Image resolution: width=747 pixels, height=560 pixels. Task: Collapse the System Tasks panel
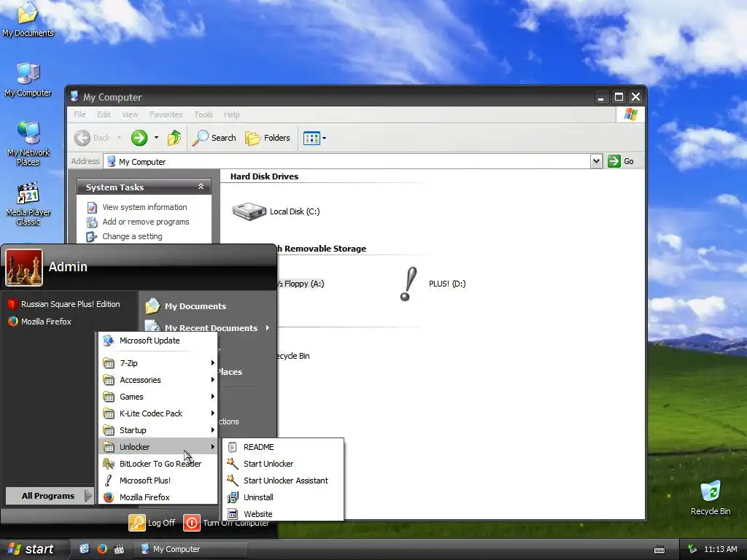click(x=201, y=187)
